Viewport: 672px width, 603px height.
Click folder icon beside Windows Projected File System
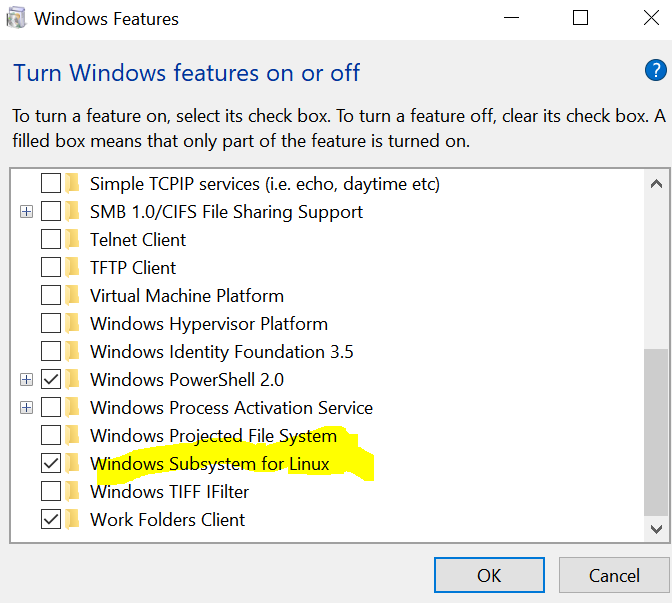[72, 435]
